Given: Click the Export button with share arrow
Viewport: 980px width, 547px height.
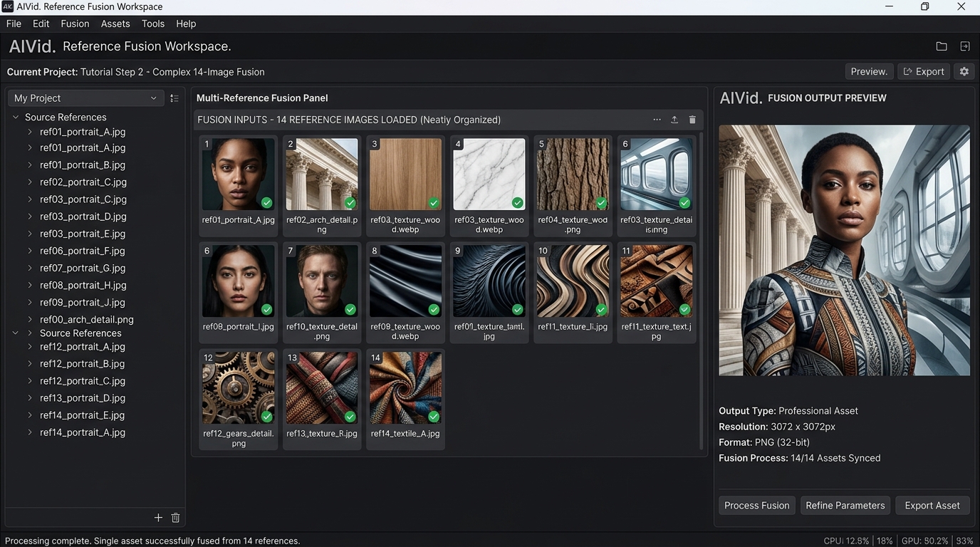Looking at the screenshot, I should (924, 71).
